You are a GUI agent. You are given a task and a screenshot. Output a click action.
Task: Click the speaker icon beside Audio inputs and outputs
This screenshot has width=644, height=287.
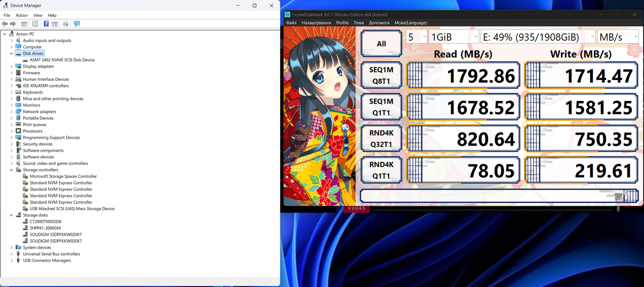(19, 40)
